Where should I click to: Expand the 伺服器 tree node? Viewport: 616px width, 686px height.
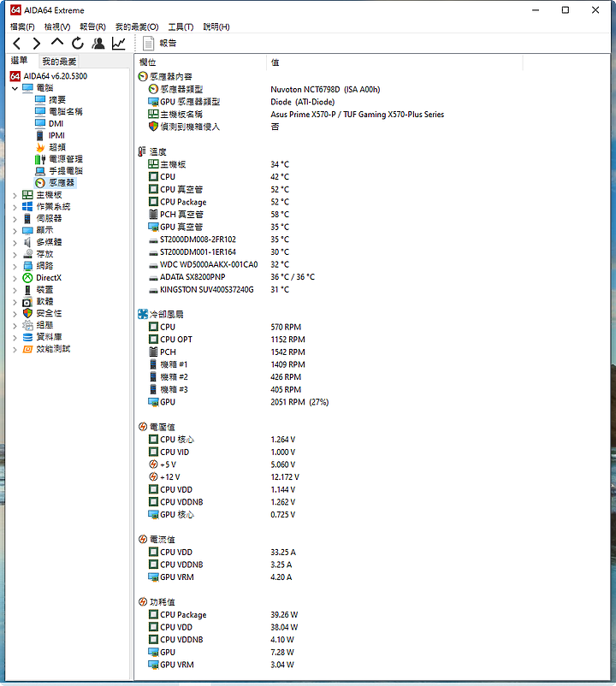click(15, 219)
